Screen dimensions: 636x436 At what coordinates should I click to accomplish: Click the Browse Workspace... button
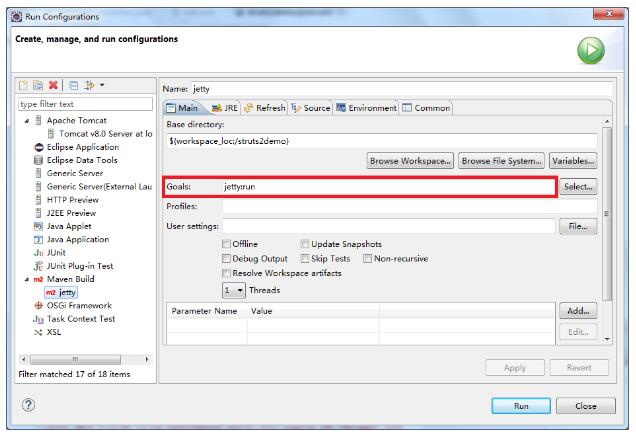pyautogui.click(x=410, y=160)
